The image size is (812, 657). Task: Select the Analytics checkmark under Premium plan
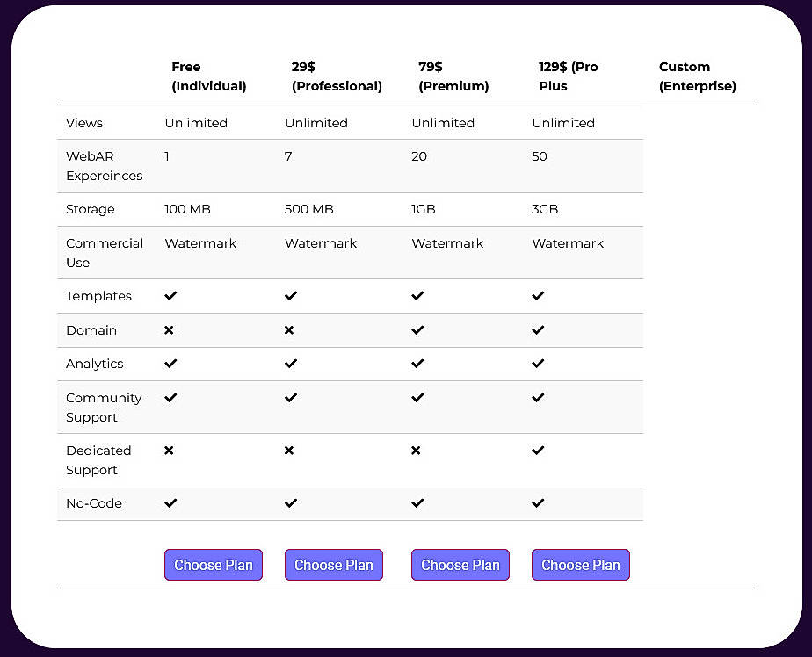click(x=417, y=364)
